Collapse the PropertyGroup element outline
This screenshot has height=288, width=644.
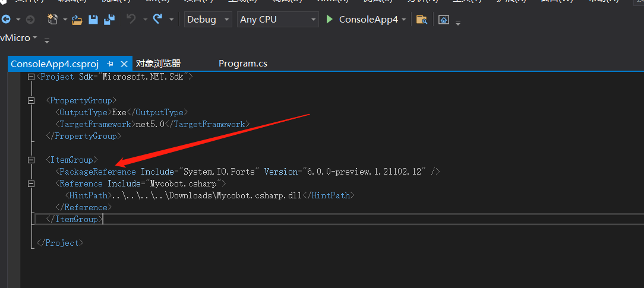point(31,100)
